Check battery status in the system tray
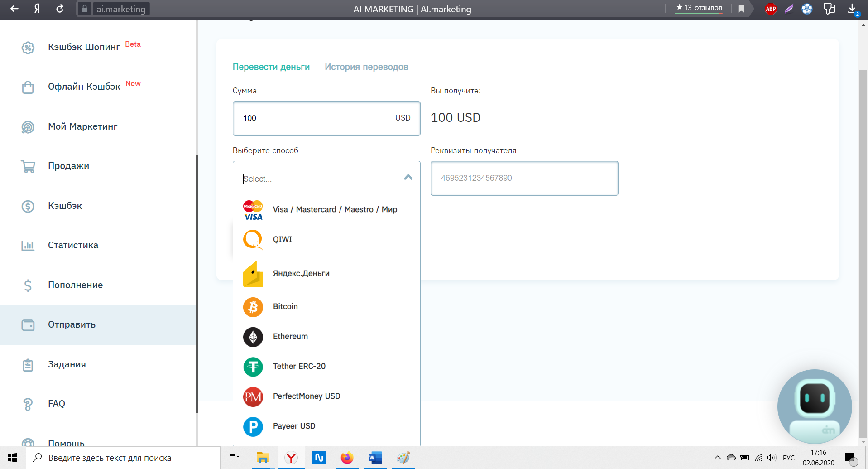Viewport: 868px width, 469px height. (x=745, y=458)
